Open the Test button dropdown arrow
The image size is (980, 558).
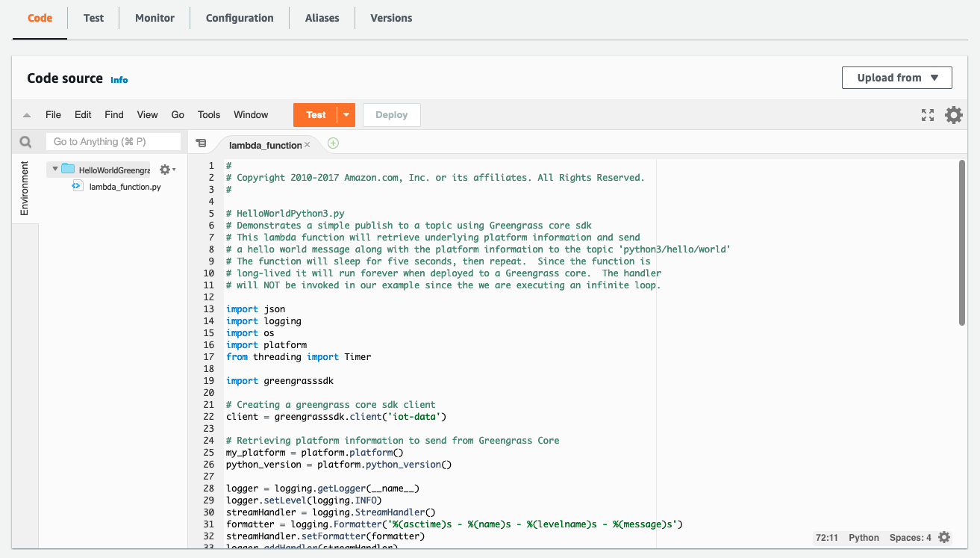[x=346, y=115]
